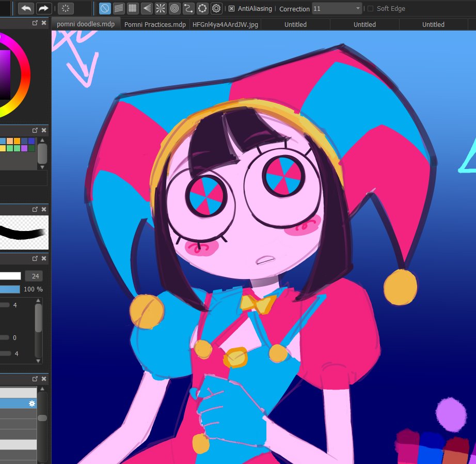The width and height of the screenshot is (476, 464).
Task: Adjust the white brush size slider
Action: (10, 276)
